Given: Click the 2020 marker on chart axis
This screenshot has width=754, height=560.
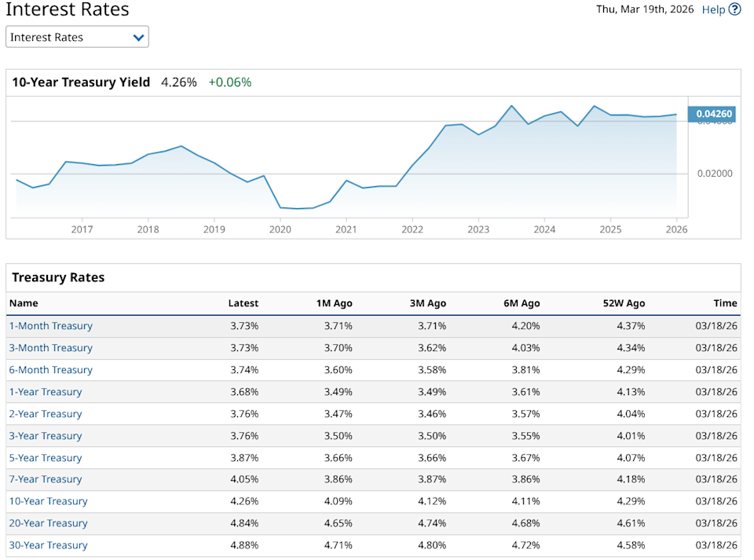Looking at the screenshot, I should [x=280, y=229].
